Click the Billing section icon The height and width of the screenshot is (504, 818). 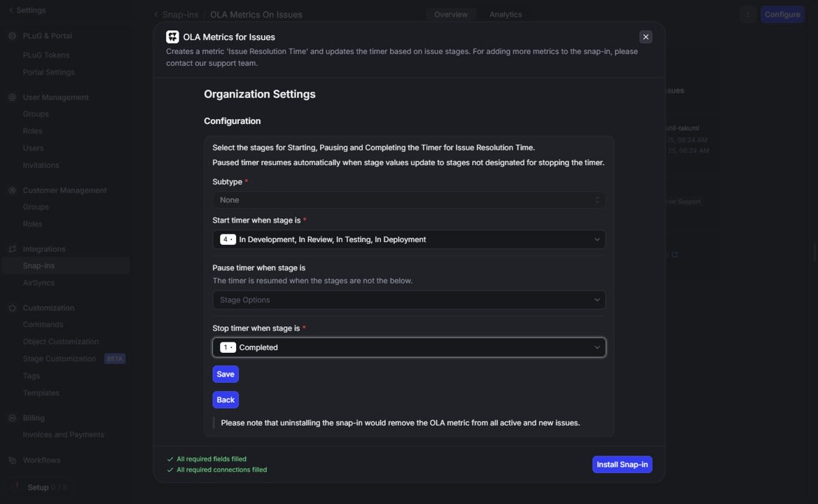click(x=13, y=418)
